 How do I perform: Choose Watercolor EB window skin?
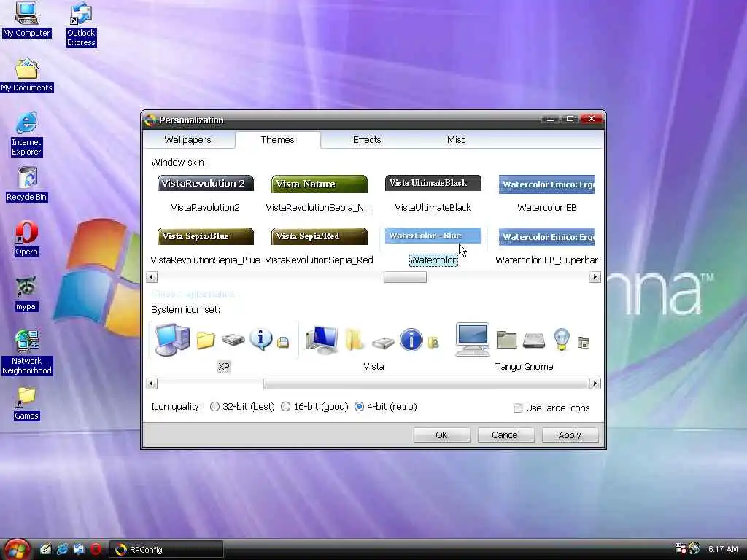547,184
